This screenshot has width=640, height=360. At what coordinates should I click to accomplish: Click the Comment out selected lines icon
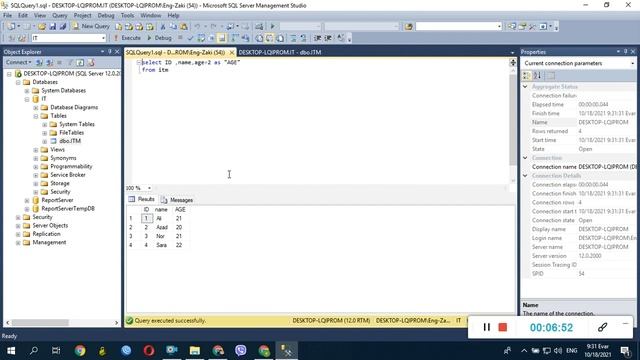click(x=293, y=38)
